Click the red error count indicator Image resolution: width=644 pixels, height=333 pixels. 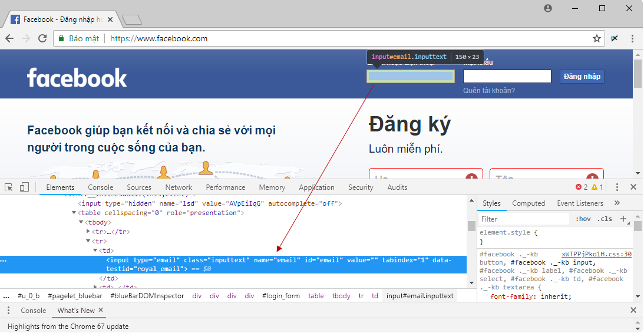582,187
